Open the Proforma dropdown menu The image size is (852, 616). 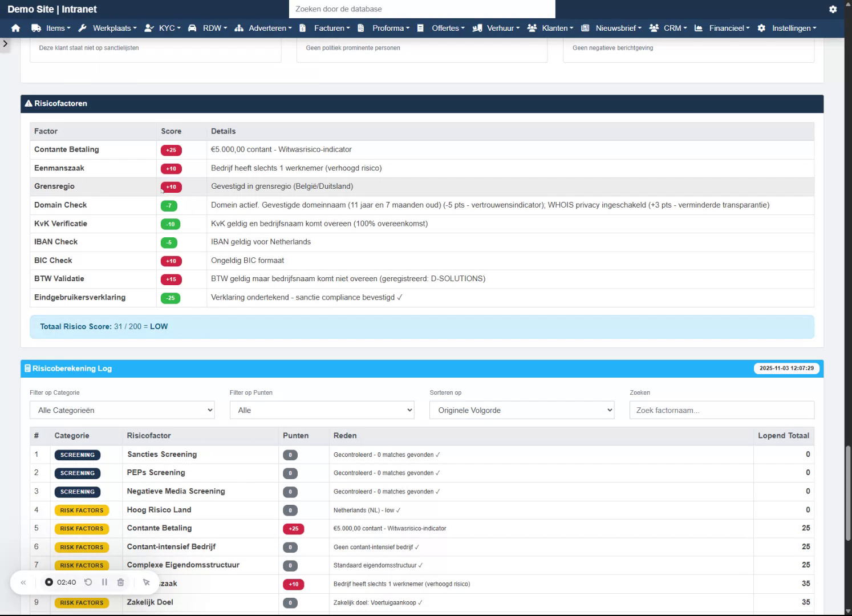(391, 28)
